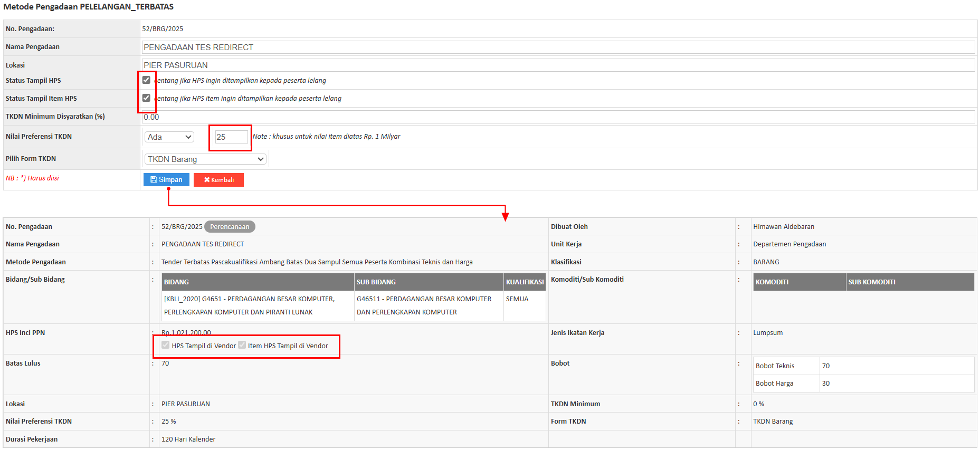
Task: Click the Item HPS Tampil di Vendor checkbox
Action: tap(242, 345)
